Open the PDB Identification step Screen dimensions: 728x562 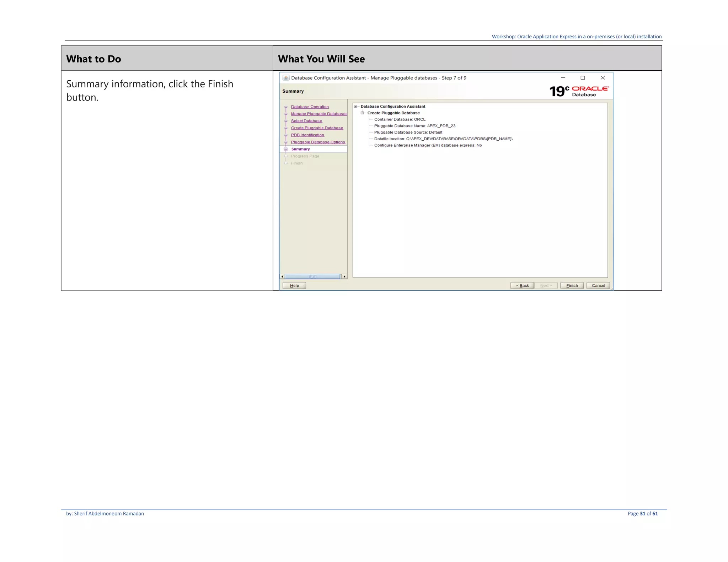[307, 135]
